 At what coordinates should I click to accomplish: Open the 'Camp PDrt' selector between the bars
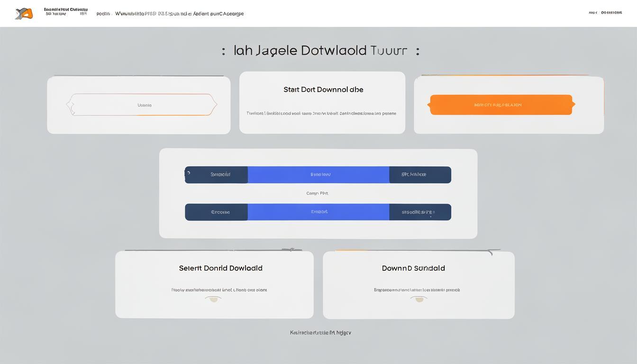[x=318, y=193]
